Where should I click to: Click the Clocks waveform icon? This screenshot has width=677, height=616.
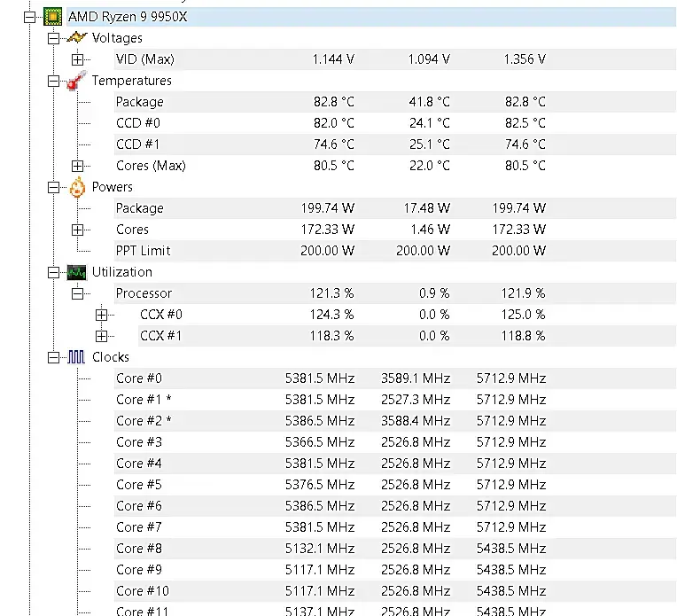tap(76, 357)
